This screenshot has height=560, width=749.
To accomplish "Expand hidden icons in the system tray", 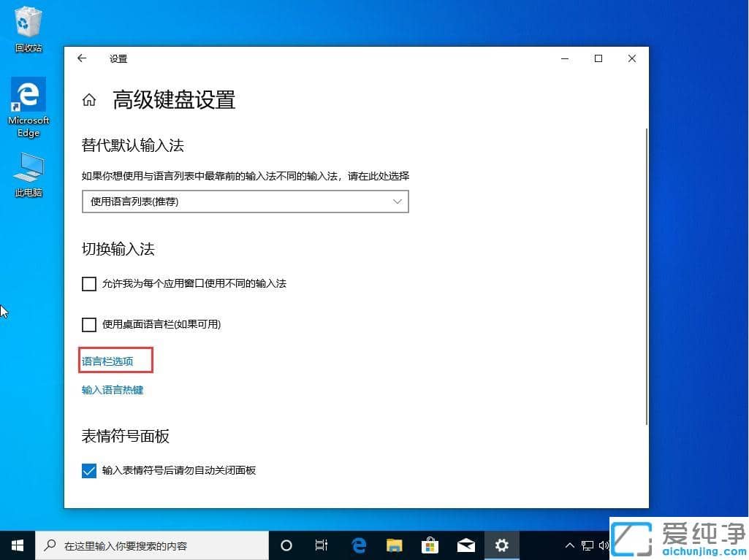I will tap(569, 545).
